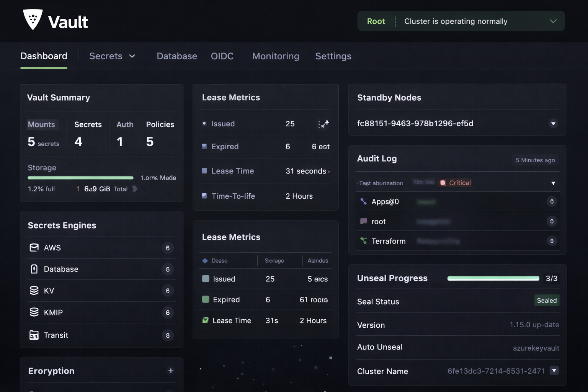Click the Transit engine icon
The image size is (588, 392).
tap(34, 335)
